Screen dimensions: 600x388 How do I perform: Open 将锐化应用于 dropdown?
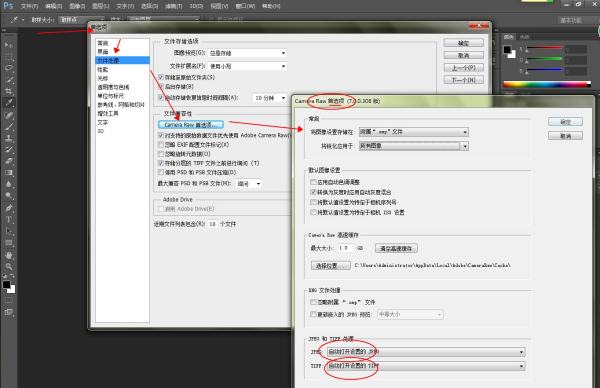[414, 146]
